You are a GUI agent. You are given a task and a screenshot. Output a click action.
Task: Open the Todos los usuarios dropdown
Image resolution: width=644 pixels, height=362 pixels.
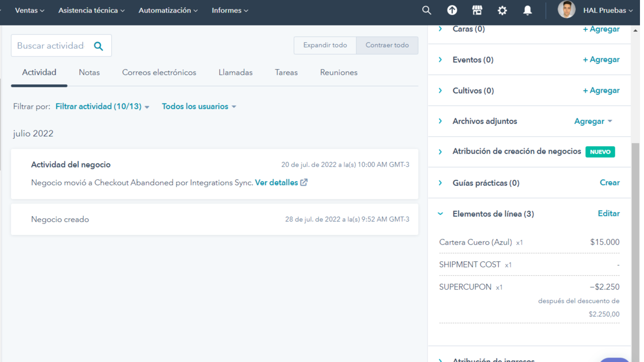pos(199,107)
